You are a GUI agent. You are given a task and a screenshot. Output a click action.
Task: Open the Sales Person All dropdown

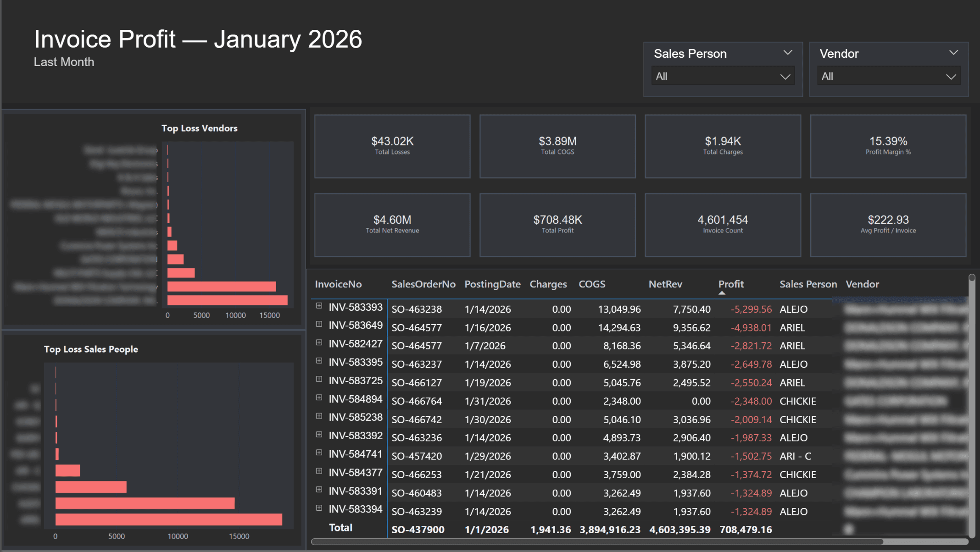(785, 76)
